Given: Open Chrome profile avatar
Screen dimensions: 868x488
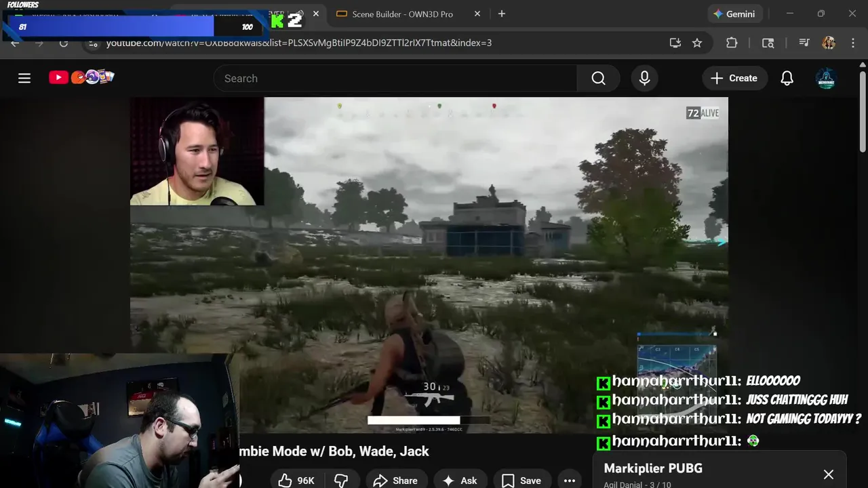Looking at the screenshot, I should (829, 43).
